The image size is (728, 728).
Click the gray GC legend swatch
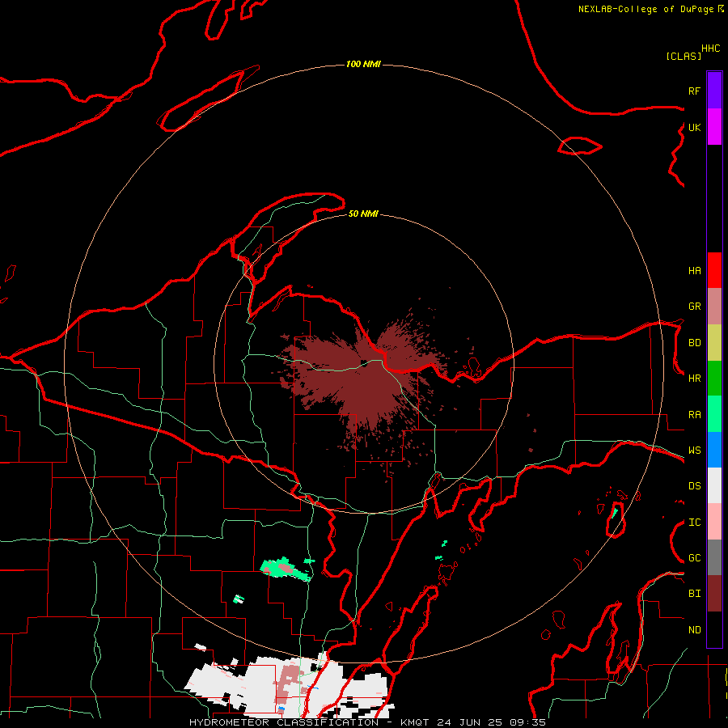714,557
